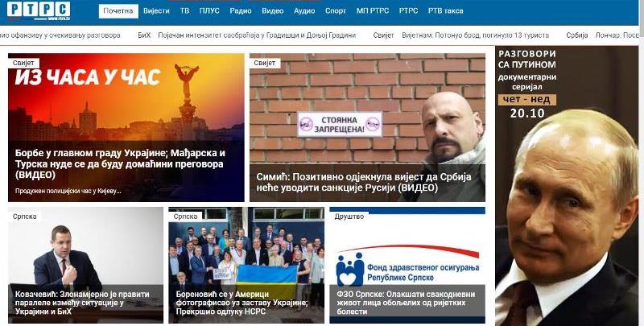The image size is (644, 326).
Task: Open the ТВ menu item
Action: click(185, 11)
